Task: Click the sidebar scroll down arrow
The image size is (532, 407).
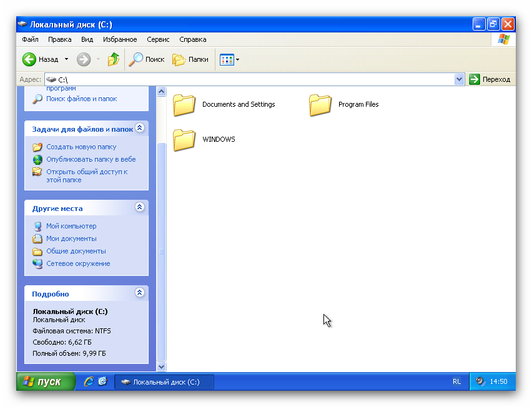Action: pyautogui.click(x=161, y=366)
